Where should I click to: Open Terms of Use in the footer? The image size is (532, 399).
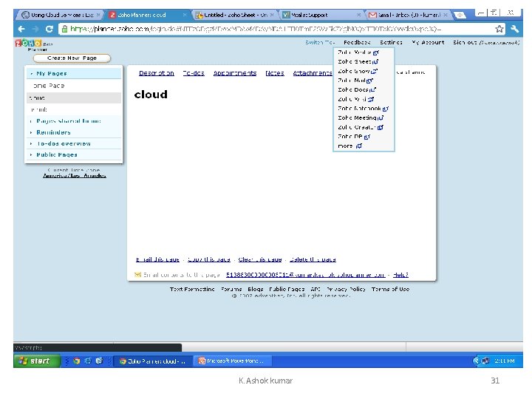point(390,290)
